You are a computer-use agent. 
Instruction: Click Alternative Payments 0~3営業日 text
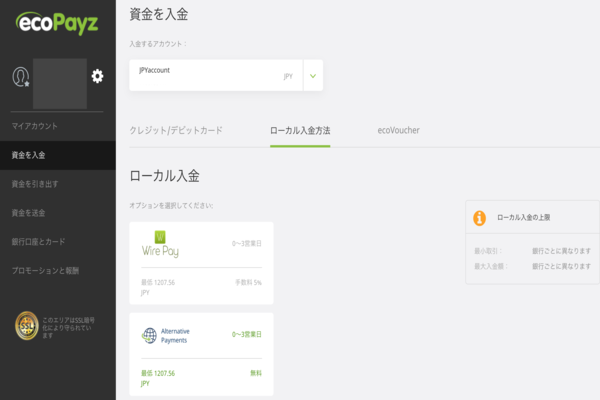tap(247, 334)
